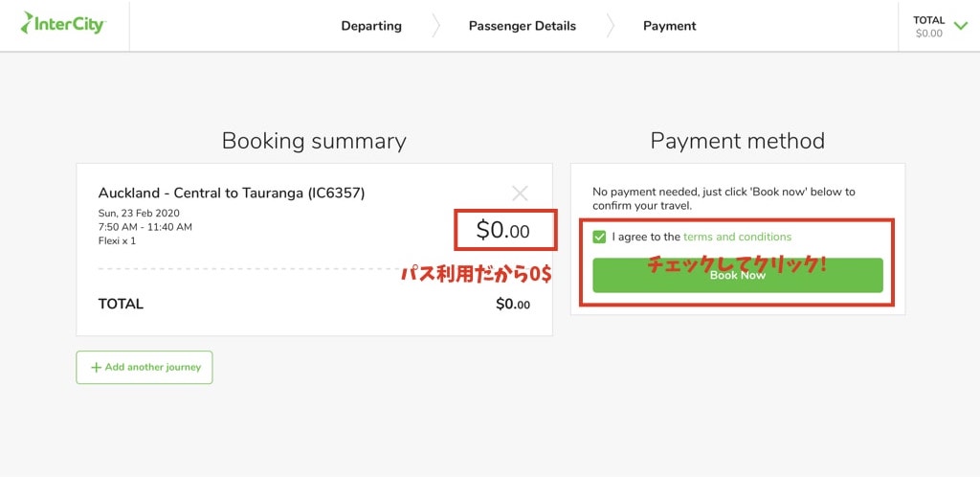Open the Passenger Details step
The width and height of the screenshot is (980, 477).
522,26
